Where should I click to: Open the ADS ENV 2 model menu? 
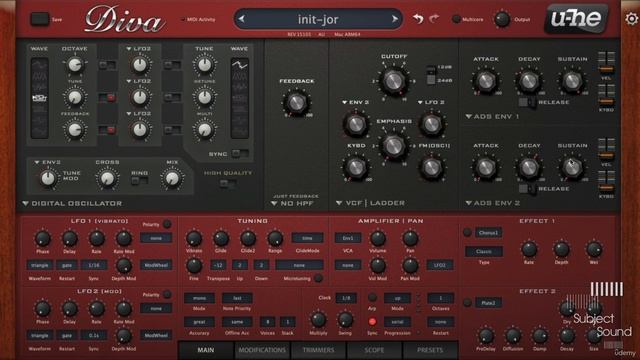coord(493,203)
